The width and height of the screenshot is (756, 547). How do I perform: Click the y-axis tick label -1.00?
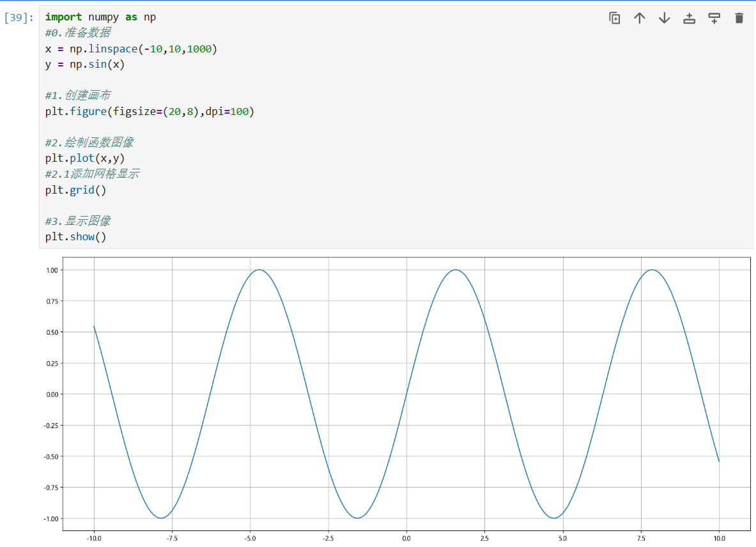point(51,519)
